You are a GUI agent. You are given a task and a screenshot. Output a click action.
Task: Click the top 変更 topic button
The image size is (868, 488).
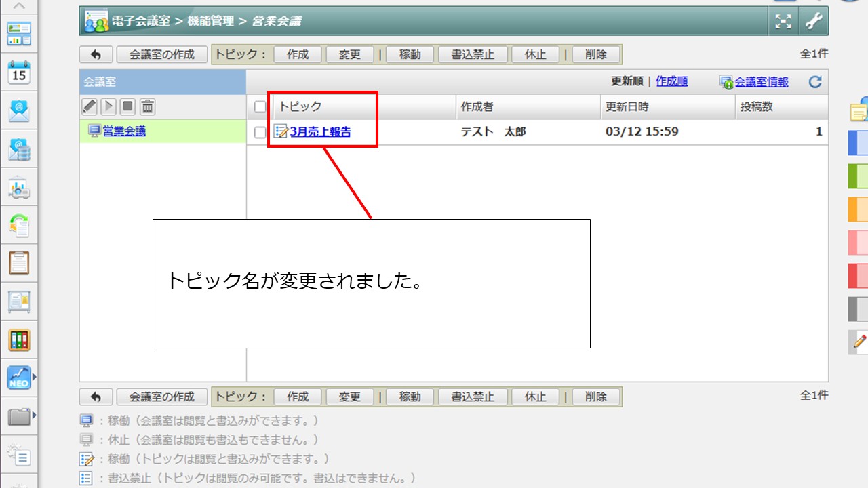350,54
